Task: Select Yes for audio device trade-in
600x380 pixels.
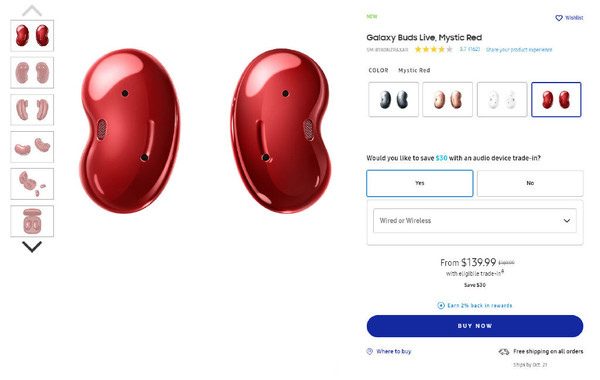Action: (x=420, y=183)
